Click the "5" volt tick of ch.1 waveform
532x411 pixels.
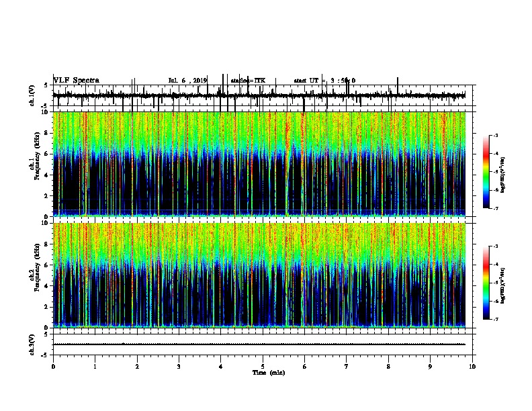click(46, 85)
